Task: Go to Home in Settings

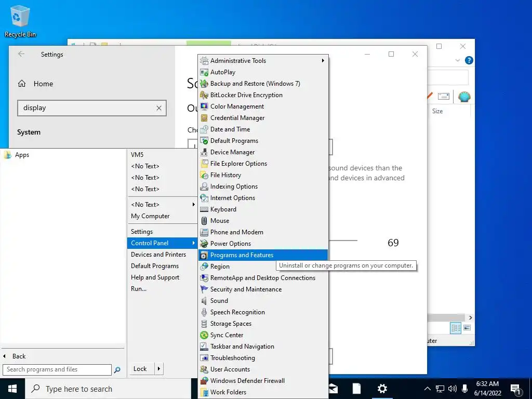Action: 35,84
